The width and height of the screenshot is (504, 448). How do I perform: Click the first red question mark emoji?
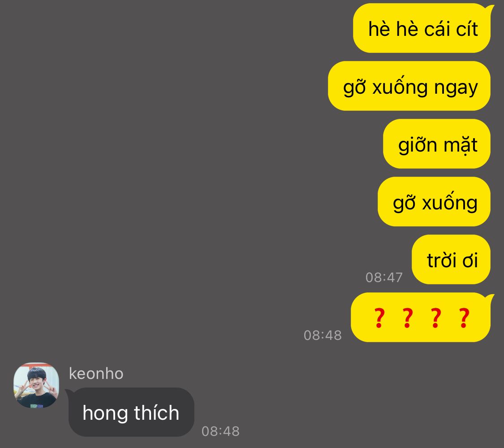pyautogui.click(x=379, y=318)
